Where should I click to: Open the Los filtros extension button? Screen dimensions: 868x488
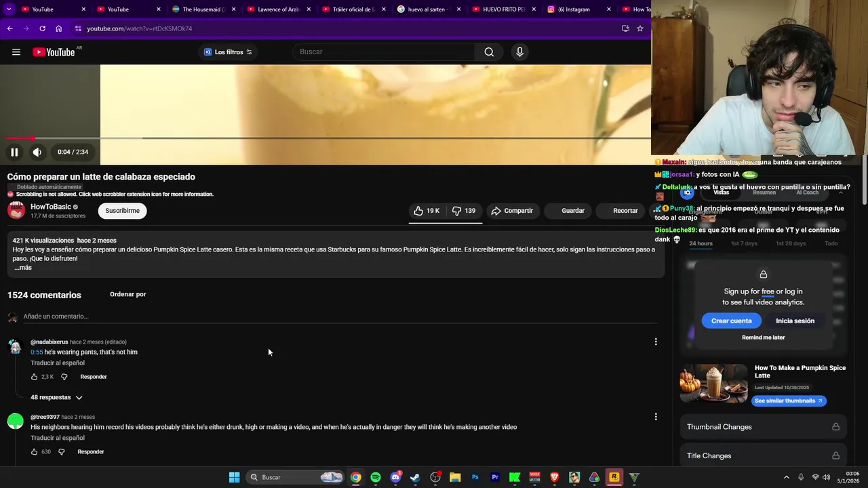coord(228,52)
